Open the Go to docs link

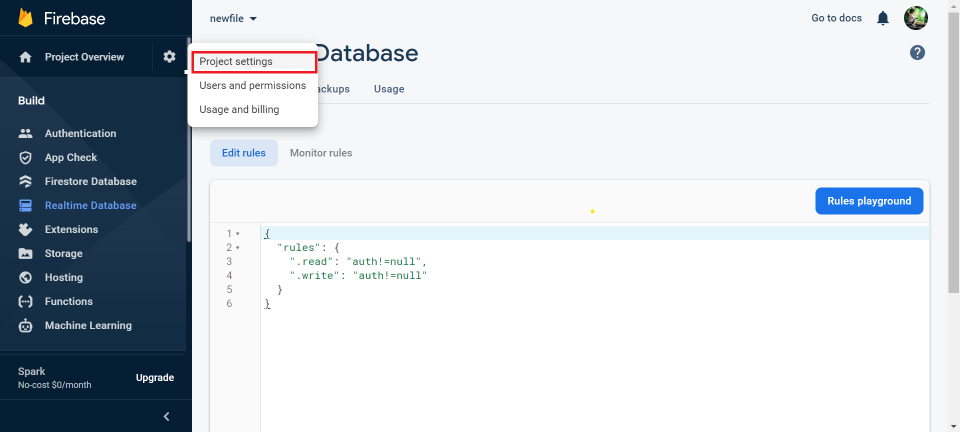[x=836, y=18]
